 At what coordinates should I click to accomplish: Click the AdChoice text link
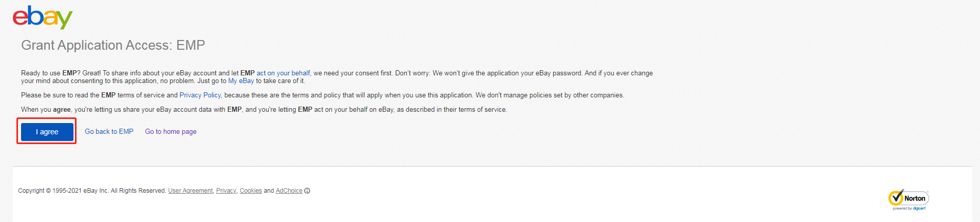tap(289, 191)
